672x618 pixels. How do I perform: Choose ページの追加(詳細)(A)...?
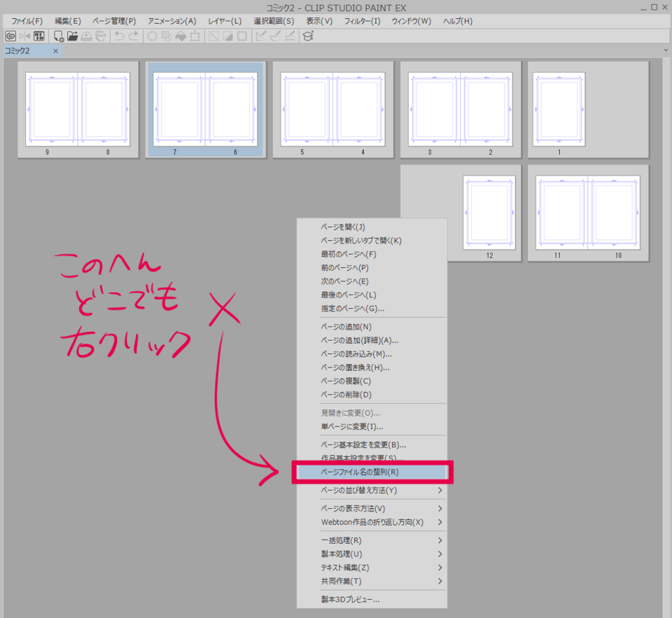coord(372,341)
